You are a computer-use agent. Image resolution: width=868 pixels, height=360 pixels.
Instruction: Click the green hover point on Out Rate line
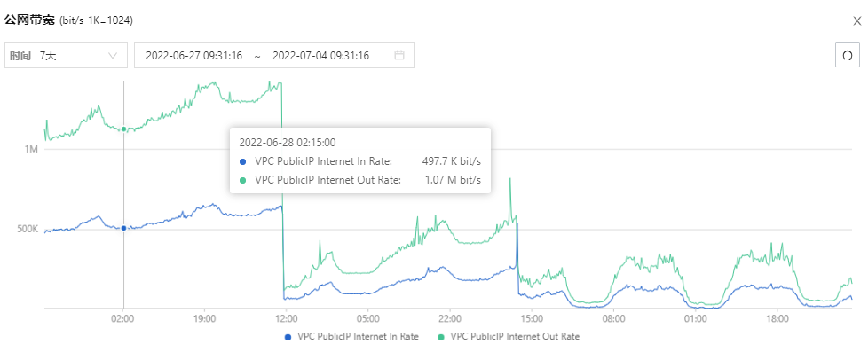click(123, 129)
